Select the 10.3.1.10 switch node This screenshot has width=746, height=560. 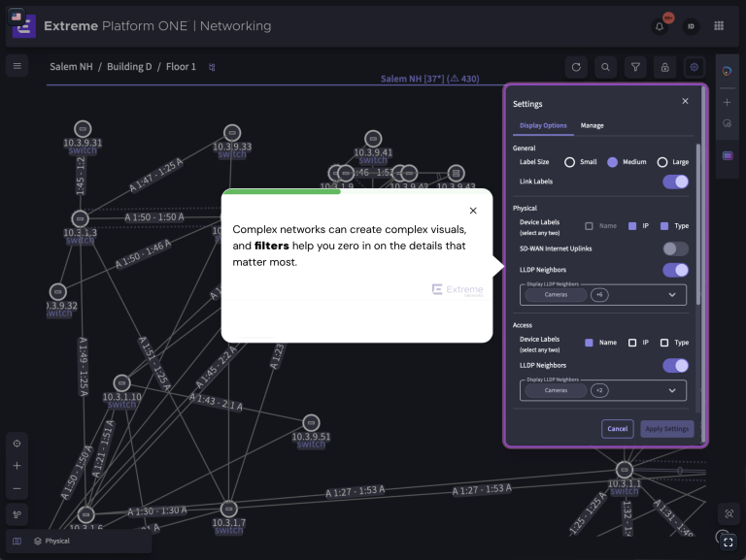coord(121,382)
